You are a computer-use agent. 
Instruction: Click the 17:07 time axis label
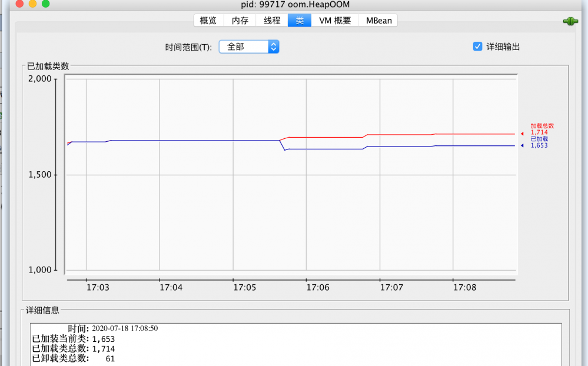(x=391, y=288)
